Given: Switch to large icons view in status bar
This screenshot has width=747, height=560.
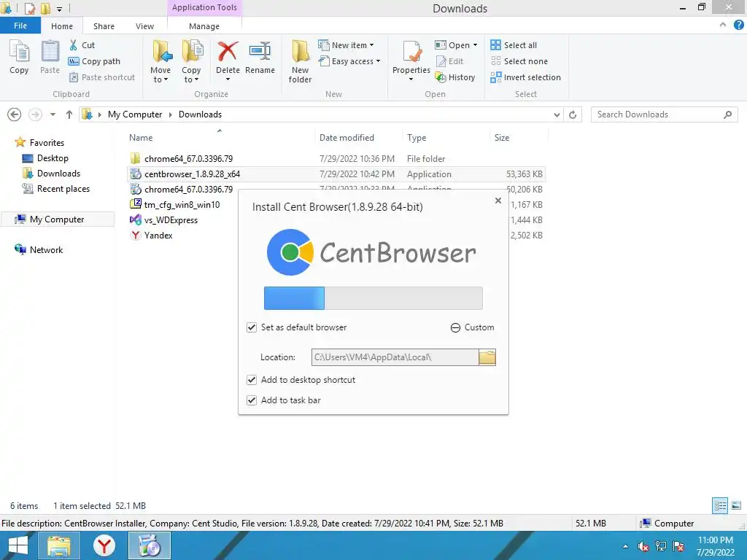Looking at the screenshot, I should click(736, 505).
